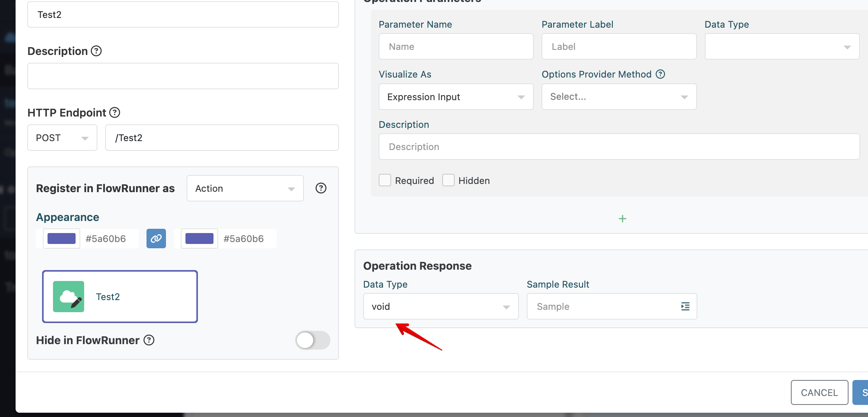The image size is (868, 417).
Task: Toggle the Hide in FlowRunner switch
Action: click(312, 340)
